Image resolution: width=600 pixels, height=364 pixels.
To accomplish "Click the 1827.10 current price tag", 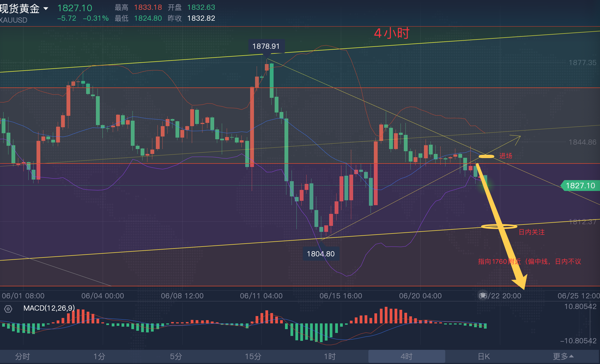I will click(x=580, y=186).
